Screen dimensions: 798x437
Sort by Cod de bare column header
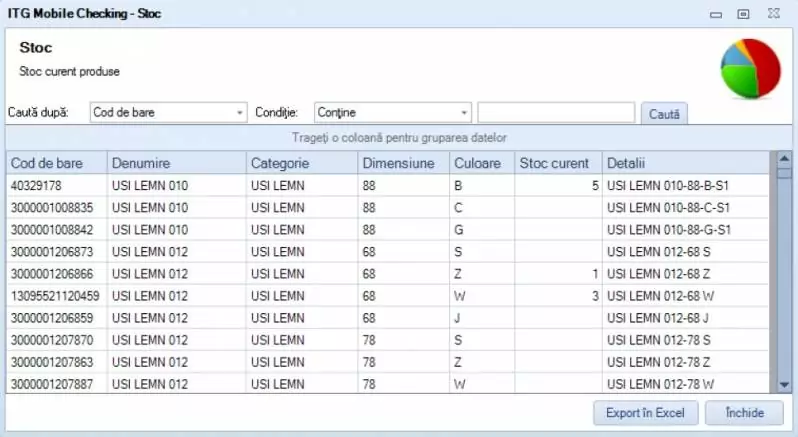[x=57, y=163]
